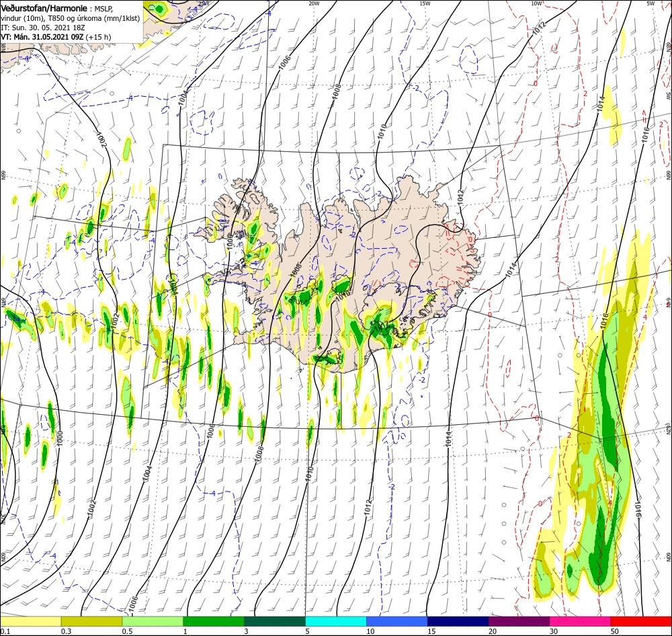672x636 pixels.
Task: Click the yellow 0.1 precipitation legend swatch
Action: (x=31, y=621)
